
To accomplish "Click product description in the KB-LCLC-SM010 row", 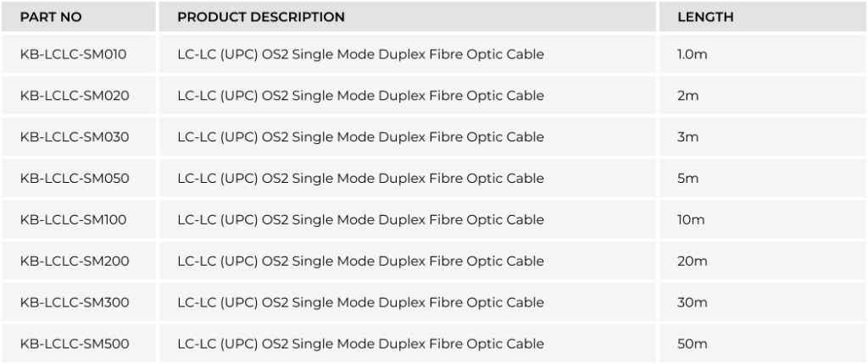I will (360, 55).
